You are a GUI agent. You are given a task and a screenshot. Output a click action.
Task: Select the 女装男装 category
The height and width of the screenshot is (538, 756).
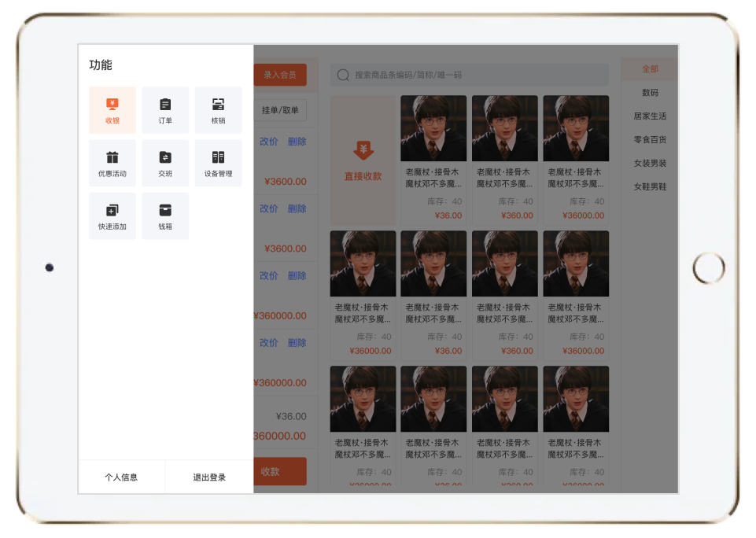[x=650, y=164]
